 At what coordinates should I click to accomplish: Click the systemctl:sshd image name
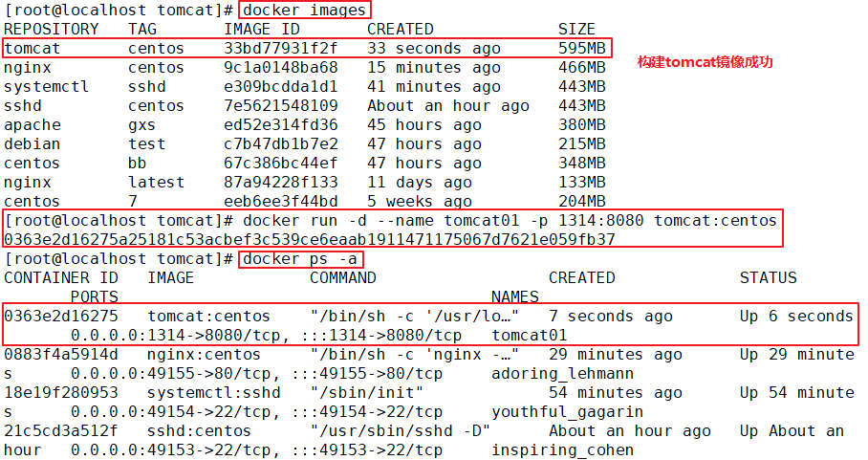[x=214, y=392]
